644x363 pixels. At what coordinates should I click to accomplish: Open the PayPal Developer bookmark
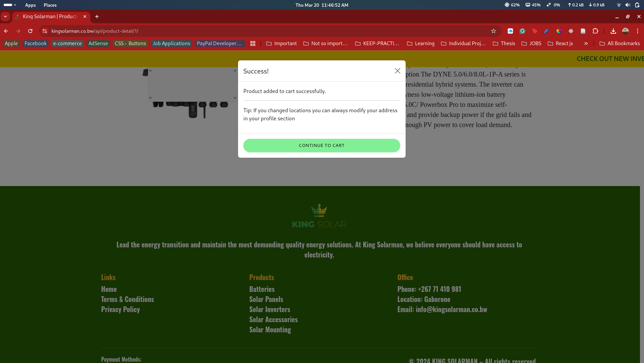coord(219,43)
